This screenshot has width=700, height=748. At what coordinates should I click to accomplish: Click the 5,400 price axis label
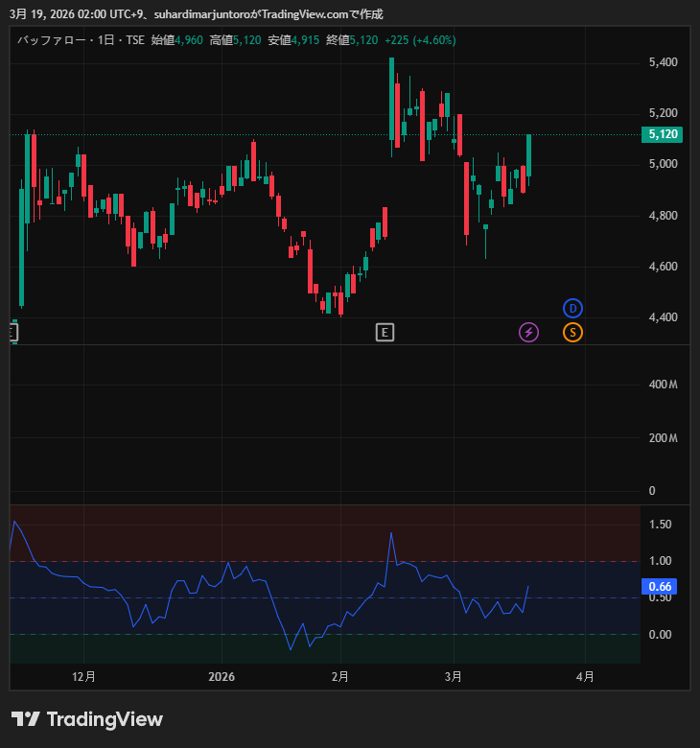coord(663,62)
